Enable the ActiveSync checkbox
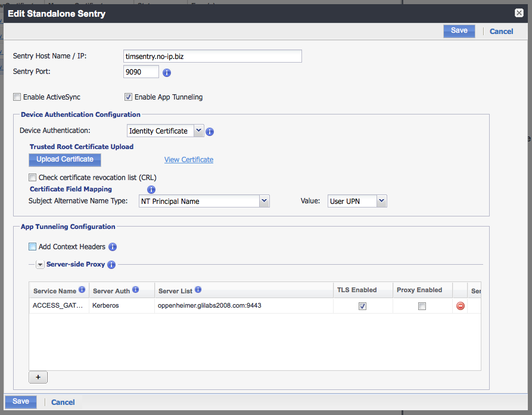The height and width of the screenshot is (415, 532). click(17, 97)
